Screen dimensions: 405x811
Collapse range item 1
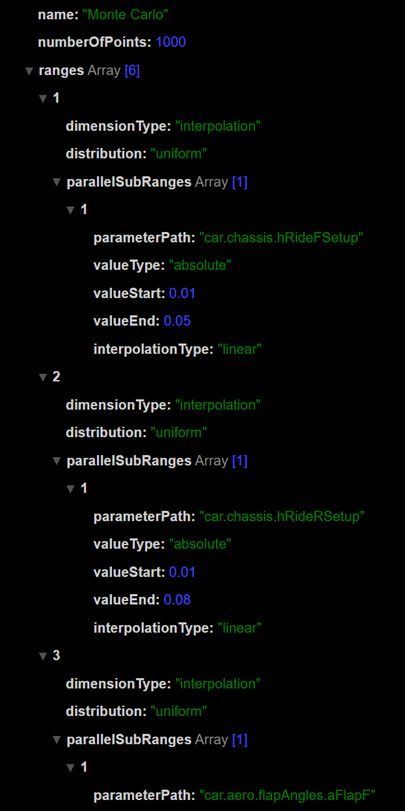point(43,99)
